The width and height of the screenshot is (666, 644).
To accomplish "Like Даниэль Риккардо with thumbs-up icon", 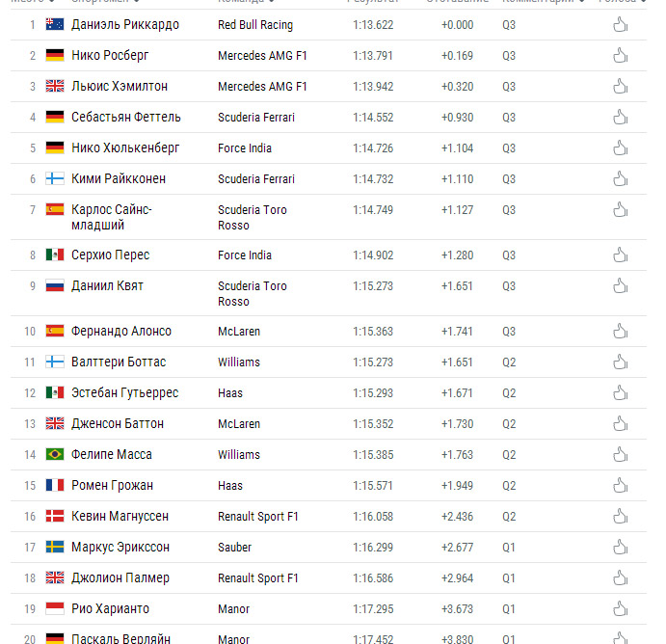I will (x=620, y=25).
